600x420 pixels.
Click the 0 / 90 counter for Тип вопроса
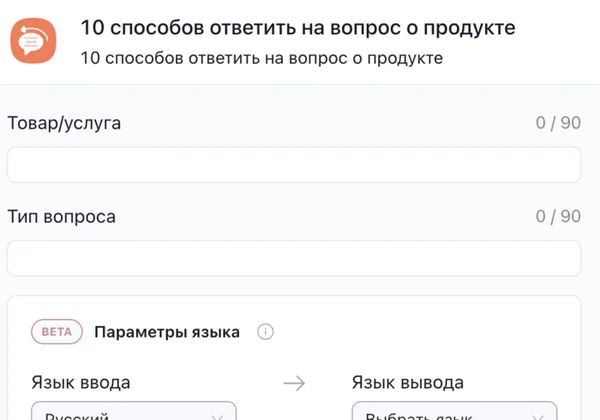coord(558,216)
